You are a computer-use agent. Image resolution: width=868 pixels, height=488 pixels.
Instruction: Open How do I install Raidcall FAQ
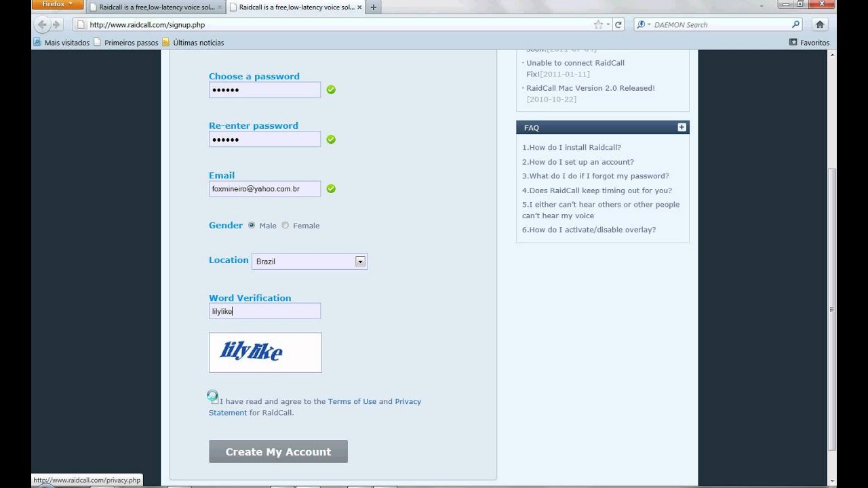pyautogui.click(x=572, y=147)
